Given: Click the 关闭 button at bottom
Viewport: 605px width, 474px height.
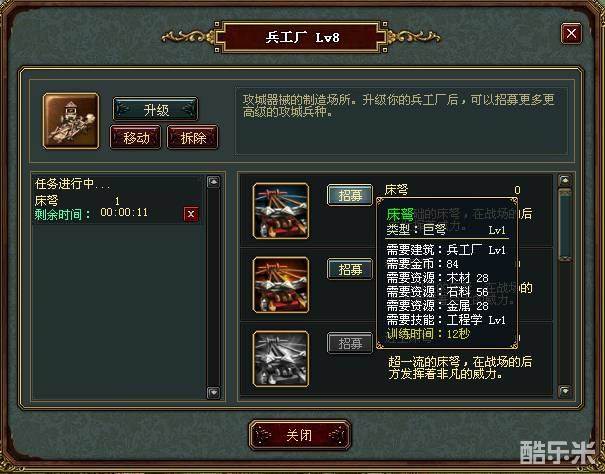Looking at the screenshot, I should (300, 435).
